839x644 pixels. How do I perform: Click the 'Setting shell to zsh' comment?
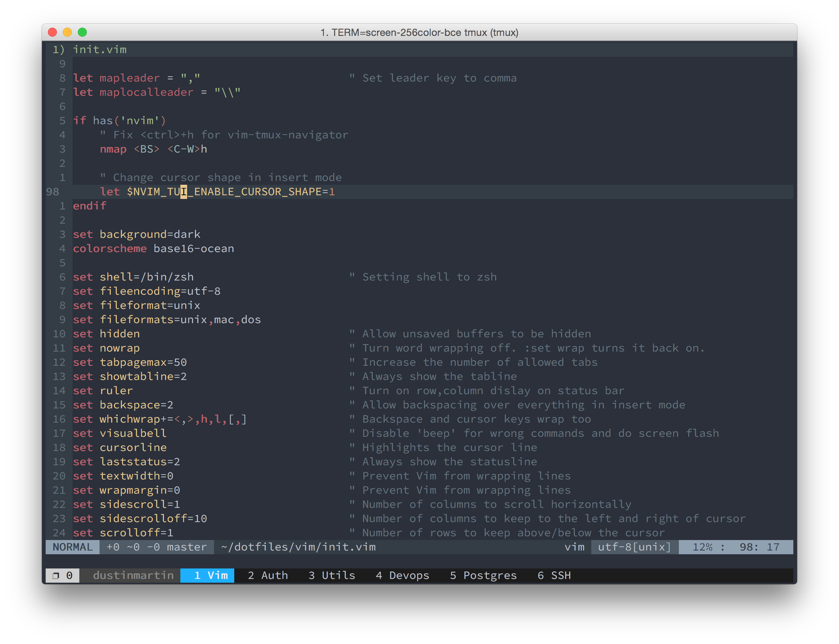click(423, 277)
